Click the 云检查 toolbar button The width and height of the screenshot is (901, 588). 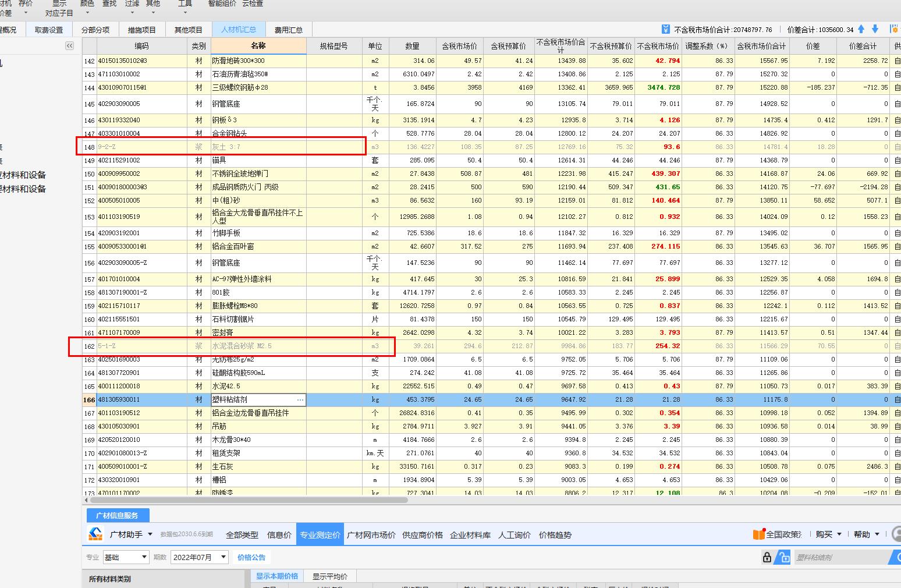click(x=253, y=3)
